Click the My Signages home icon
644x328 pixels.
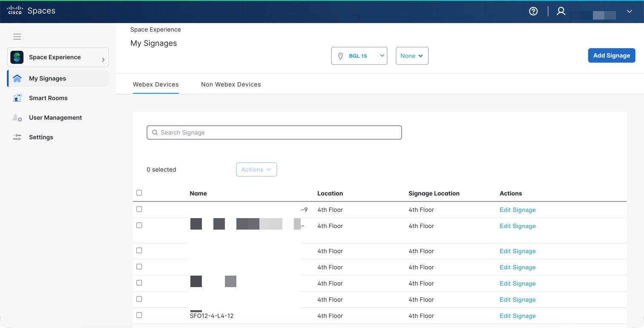point(17,78)
